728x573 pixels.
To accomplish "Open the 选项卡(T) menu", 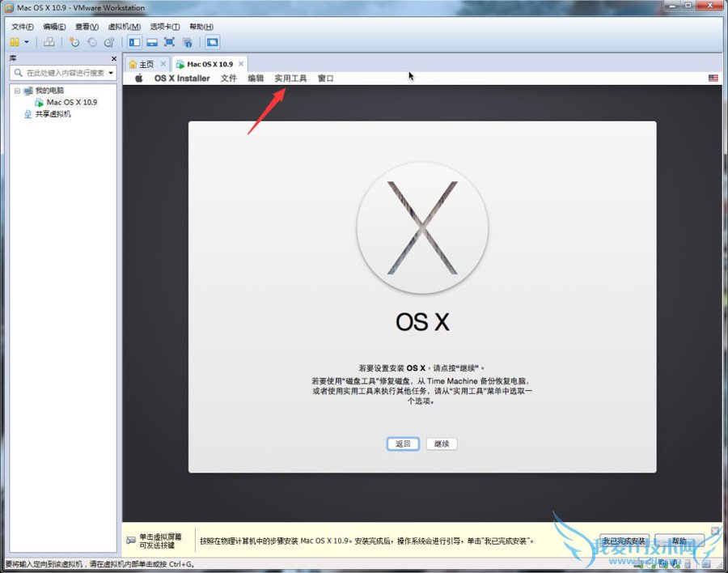I will point(165,27).
